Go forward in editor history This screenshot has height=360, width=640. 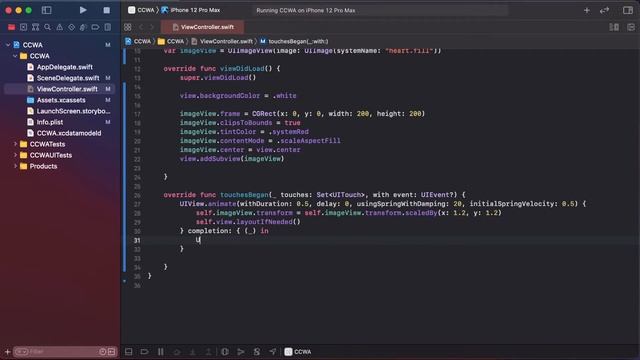tap(152, 27)
